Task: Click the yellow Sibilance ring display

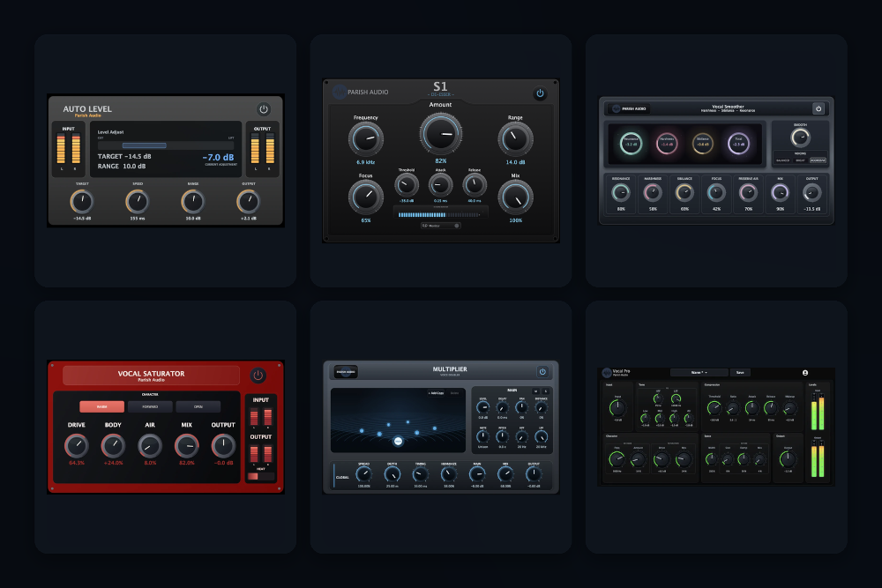Action: (x=703, y=144)
